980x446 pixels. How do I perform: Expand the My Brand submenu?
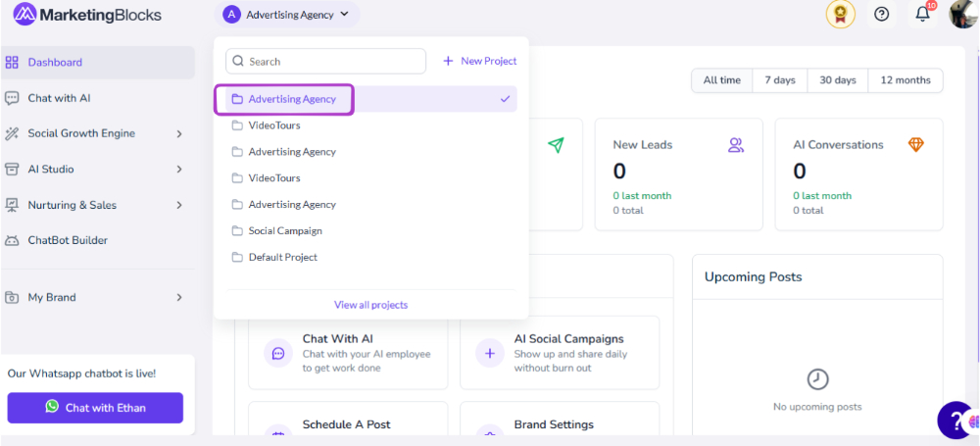(x=179, y=298)
